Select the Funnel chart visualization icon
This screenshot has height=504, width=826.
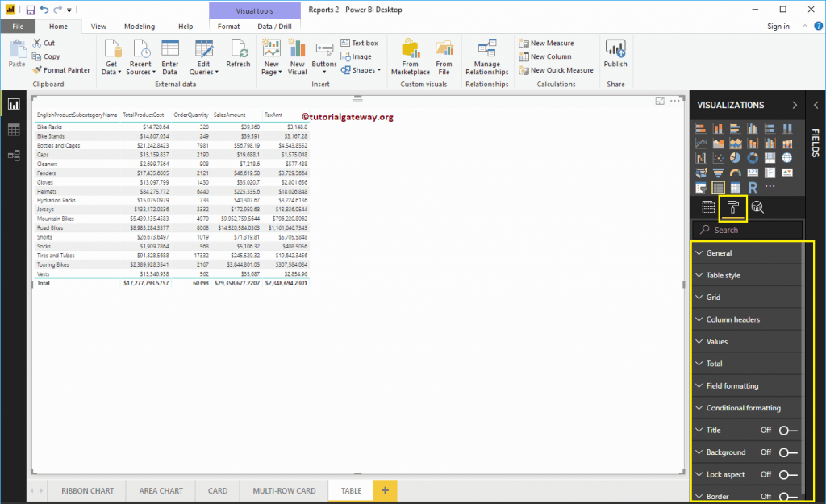point(718,172)
